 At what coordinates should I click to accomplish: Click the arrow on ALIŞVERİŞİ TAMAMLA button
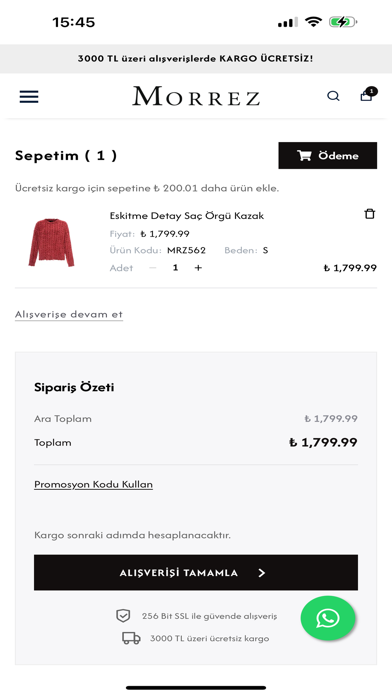pyautogui.click(x=262, y=573)
